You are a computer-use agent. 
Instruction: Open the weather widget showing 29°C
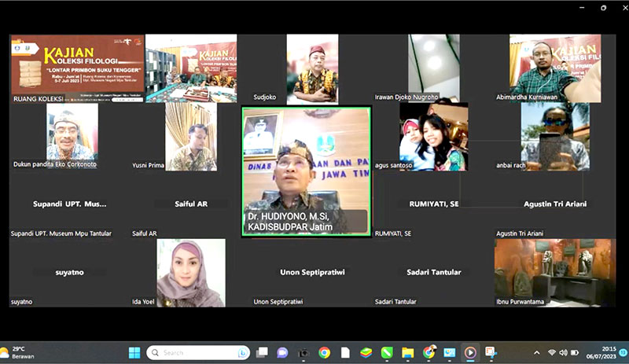[20, 352]
